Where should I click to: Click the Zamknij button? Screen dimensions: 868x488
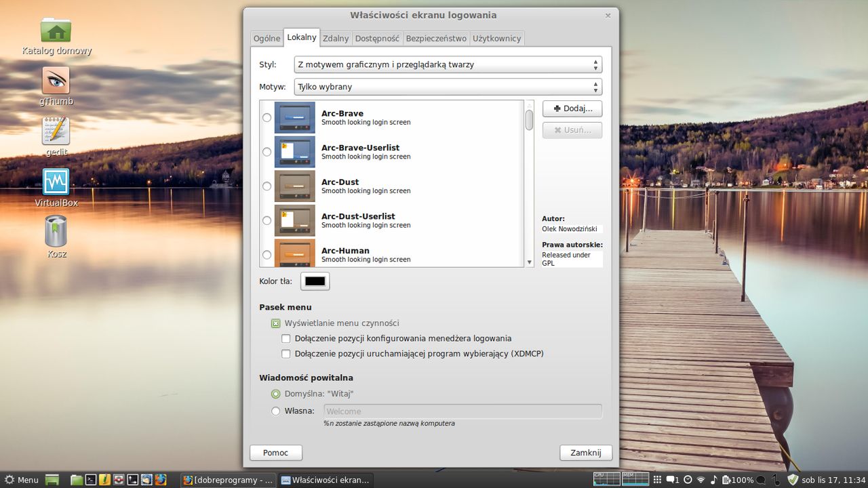point(586,453)
